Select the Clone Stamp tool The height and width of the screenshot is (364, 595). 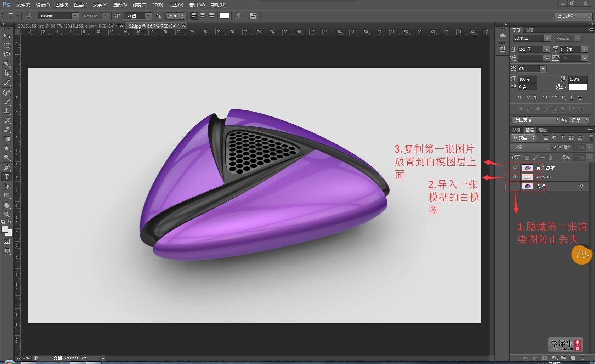coord(6,111)
